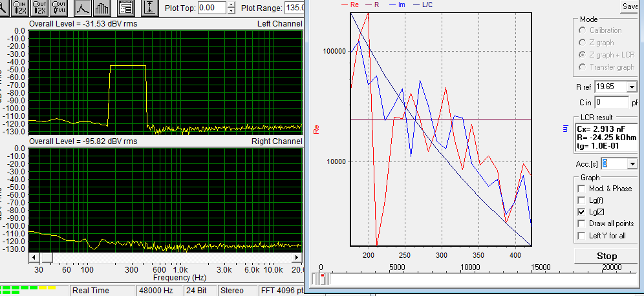The width and height of the screenshot is (644, 301).
Task: Click the Re legend entry
Action: 350,5
